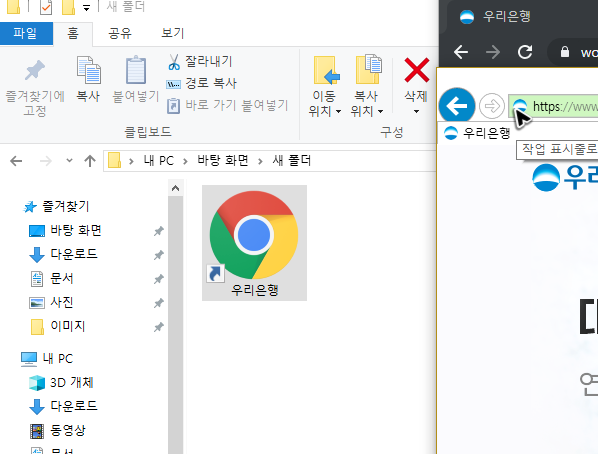Open pinned 문서 under 즐겨찾기

[51, 279]
